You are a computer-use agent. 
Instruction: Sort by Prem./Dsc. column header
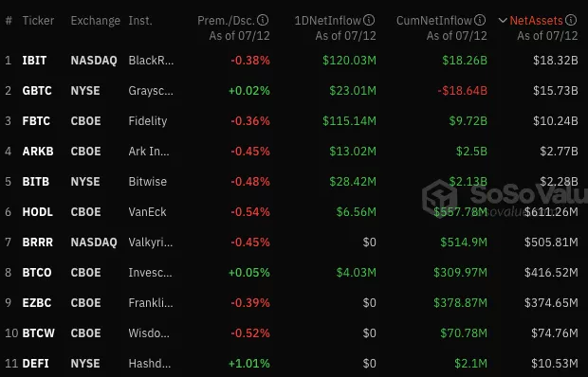pos(226,21)
